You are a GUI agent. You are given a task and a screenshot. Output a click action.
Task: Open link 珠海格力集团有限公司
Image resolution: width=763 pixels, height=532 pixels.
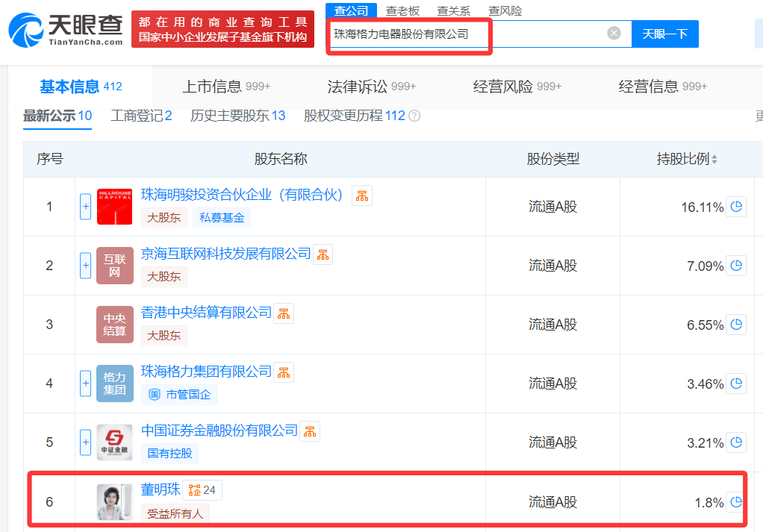point(206,372)
